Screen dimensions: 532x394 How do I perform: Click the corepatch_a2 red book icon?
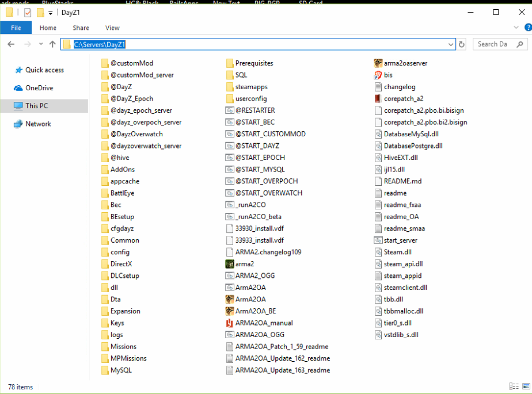tap(378, 99)
